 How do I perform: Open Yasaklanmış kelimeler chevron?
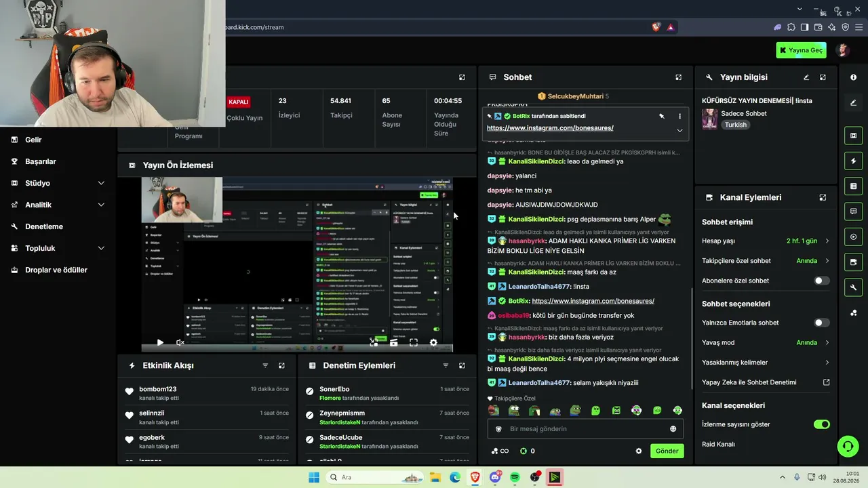coord(827,363)
